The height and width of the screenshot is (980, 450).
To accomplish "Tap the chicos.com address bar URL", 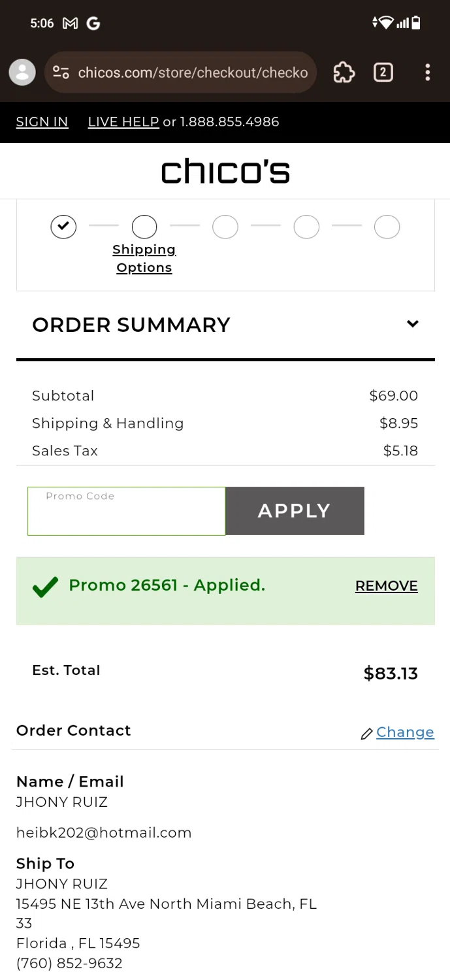I will (x=193, y=72).
